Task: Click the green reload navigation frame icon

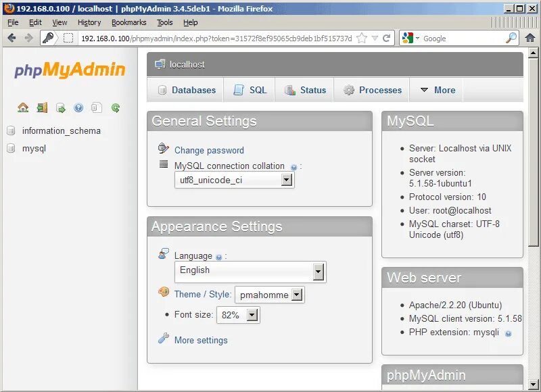Action: [116, 108]
